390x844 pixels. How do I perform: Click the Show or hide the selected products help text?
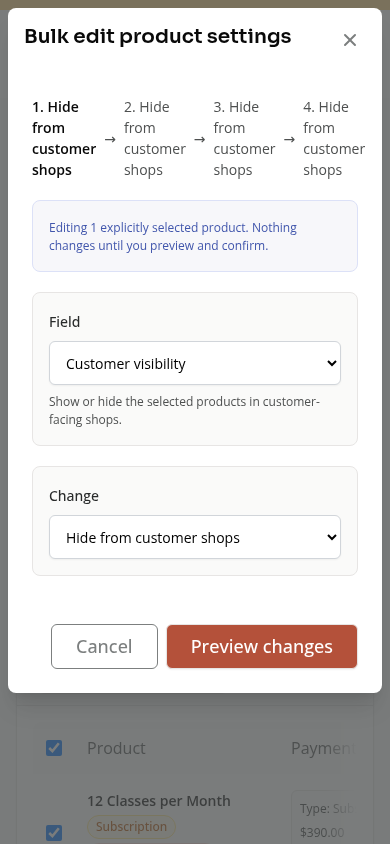pyautogui.click(x=185, y=411)
